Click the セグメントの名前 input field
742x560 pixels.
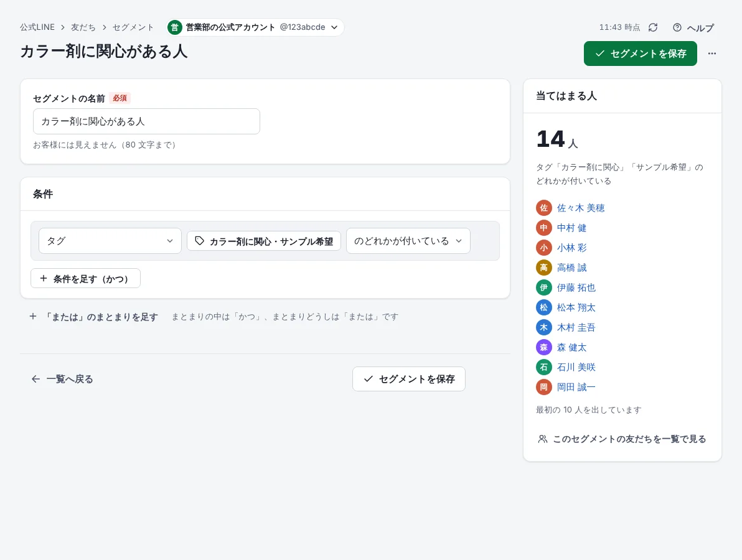pos(146,121)
